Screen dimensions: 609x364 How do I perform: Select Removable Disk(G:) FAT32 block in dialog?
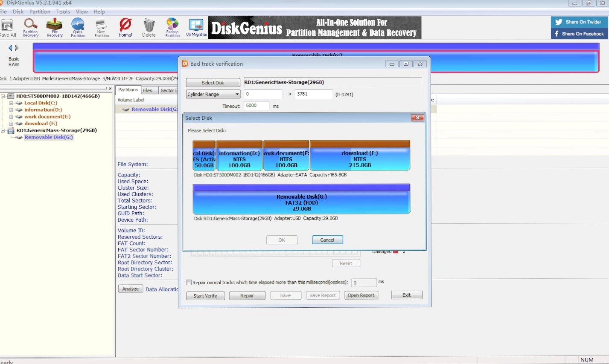point(301,199)
